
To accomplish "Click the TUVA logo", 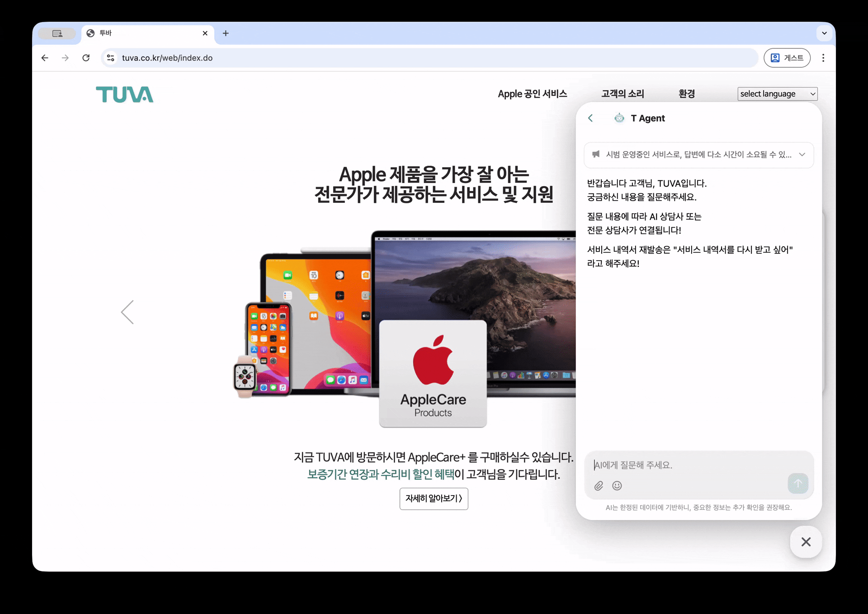I will 124,94.
